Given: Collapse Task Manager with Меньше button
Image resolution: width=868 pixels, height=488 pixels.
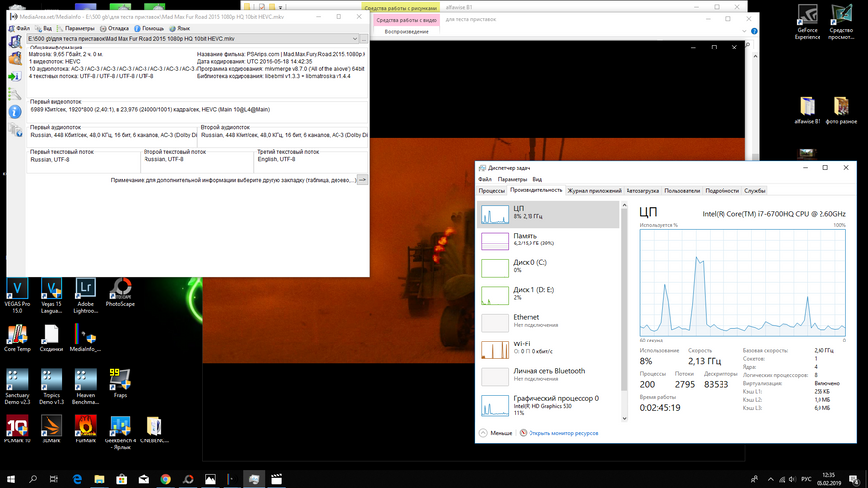Looking at the screenshot, I should coord(496,433).
